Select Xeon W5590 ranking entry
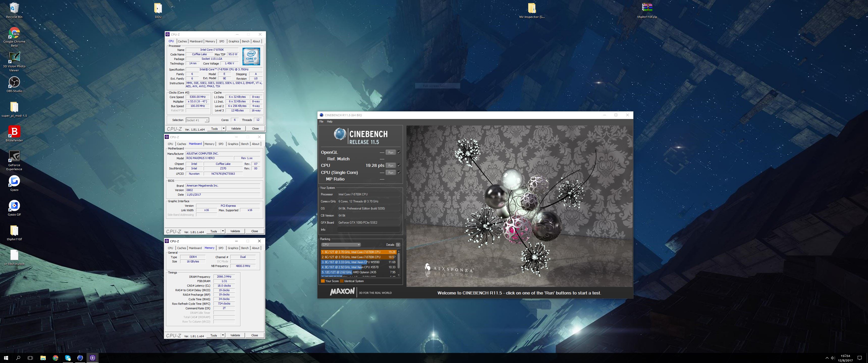Screen dimensions: 868x363 point(359,262)
